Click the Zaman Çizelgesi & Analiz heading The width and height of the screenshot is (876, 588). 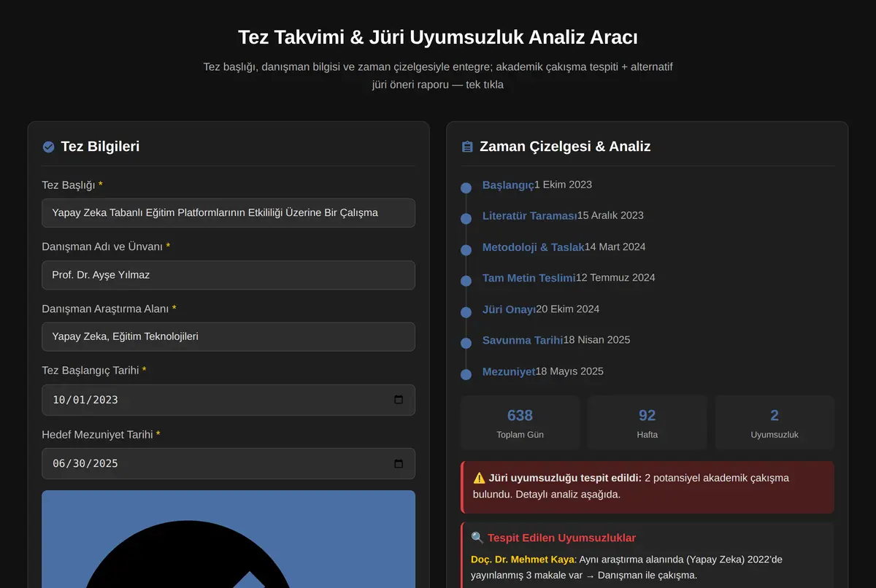pos(565,147)
